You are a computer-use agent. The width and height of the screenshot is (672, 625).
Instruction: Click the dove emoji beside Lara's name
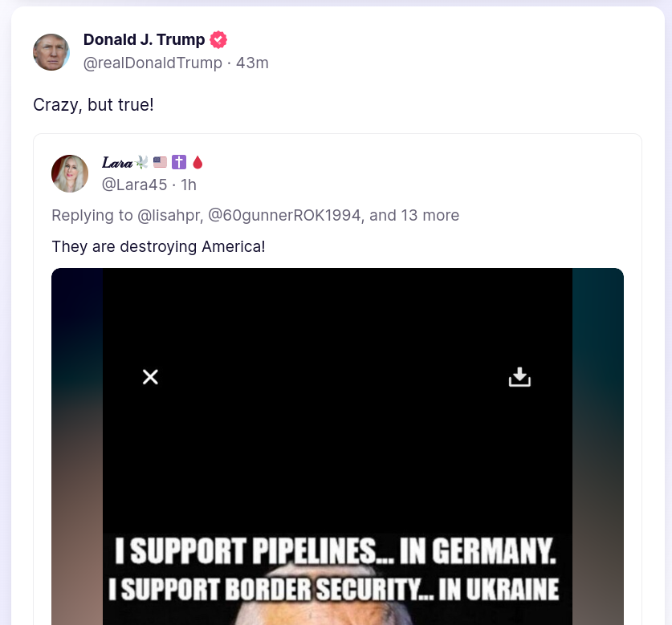point(142,163)
